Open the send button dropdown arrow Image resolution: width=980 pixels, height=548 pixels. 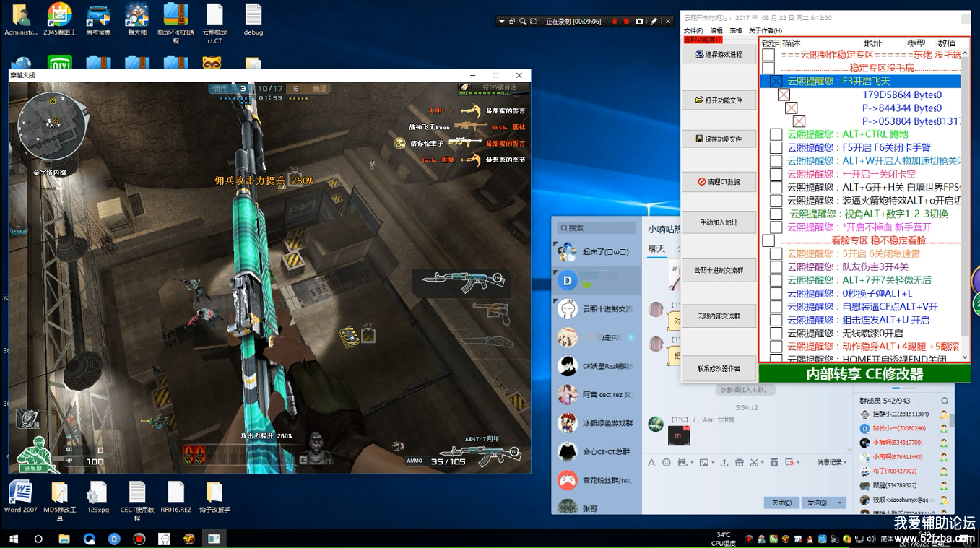tap(840, 503)
